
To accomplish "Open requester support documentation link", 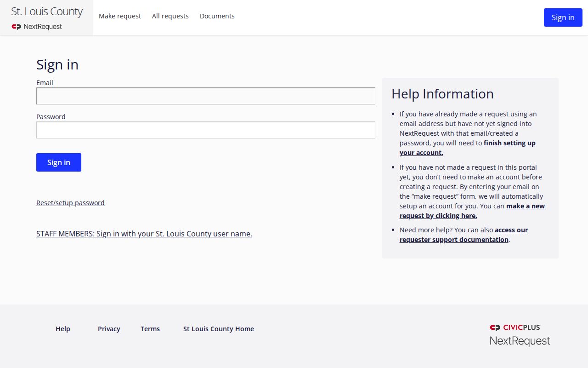I will (x=464, y=235).
